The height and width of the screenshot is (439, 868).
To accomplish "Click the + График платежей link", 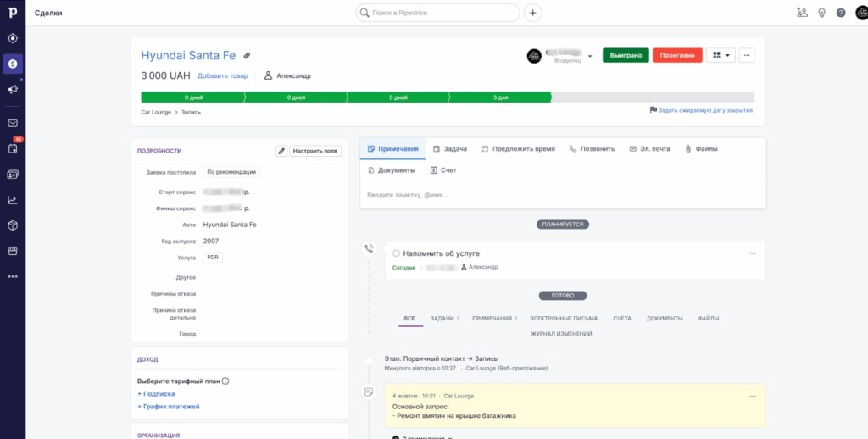I will [x=169, y=406].
